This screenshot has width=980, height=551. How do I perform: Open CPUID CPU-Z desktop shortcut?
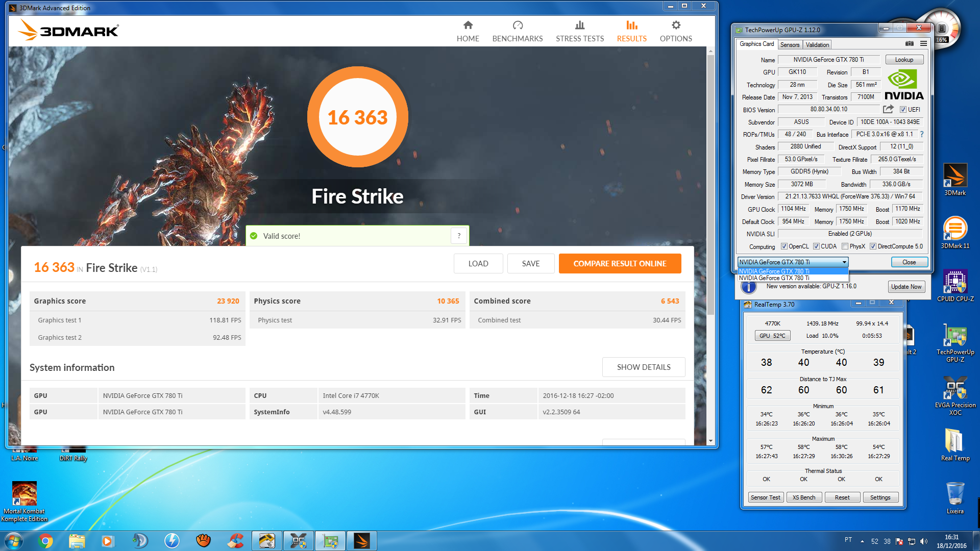955,286
